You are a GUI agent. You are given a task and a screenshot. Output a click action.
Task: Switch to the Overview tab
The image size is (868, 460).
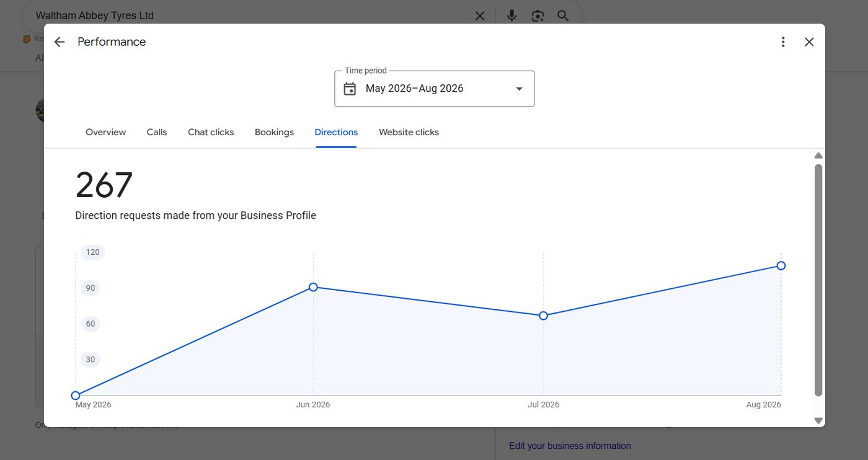tap(105, 132)
